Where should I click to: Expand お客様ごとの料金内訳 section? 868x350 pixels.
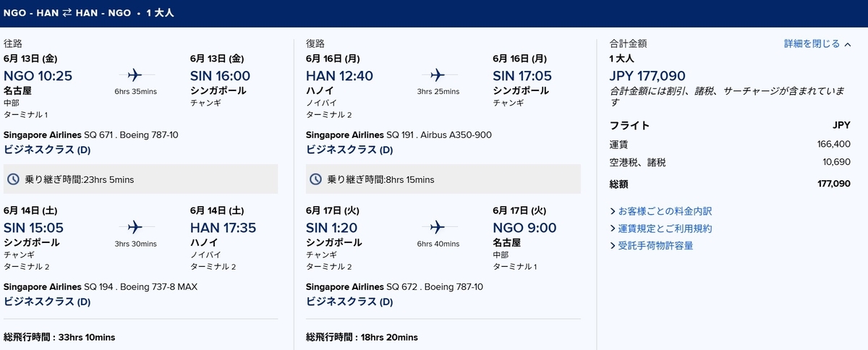point(661,211)
